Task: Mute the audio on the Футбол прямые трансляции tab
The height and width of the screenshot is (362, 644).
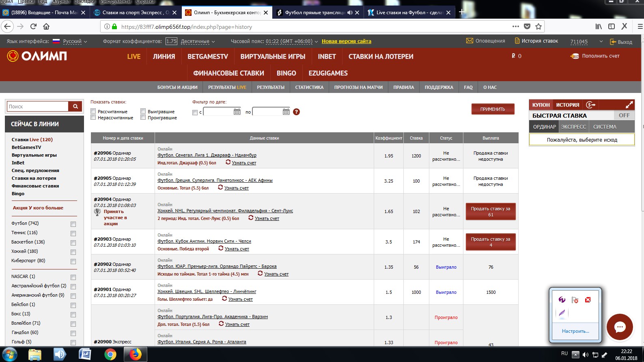Action: tap(350, 13)
